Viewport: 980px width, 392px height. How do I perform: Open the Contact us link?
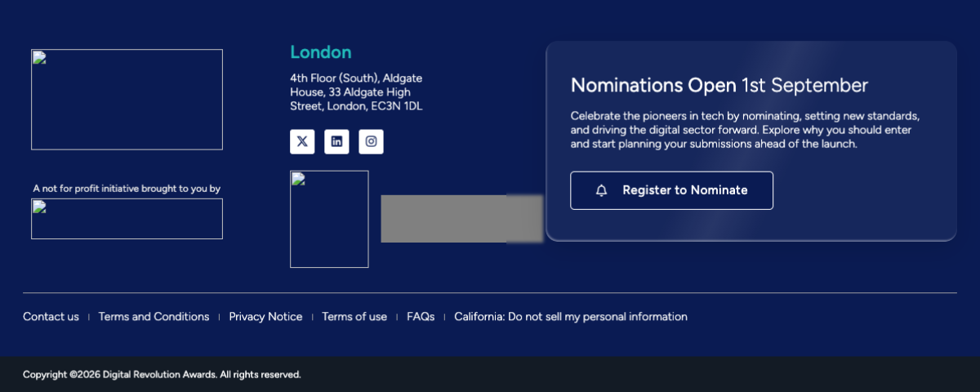pos(51,317)
